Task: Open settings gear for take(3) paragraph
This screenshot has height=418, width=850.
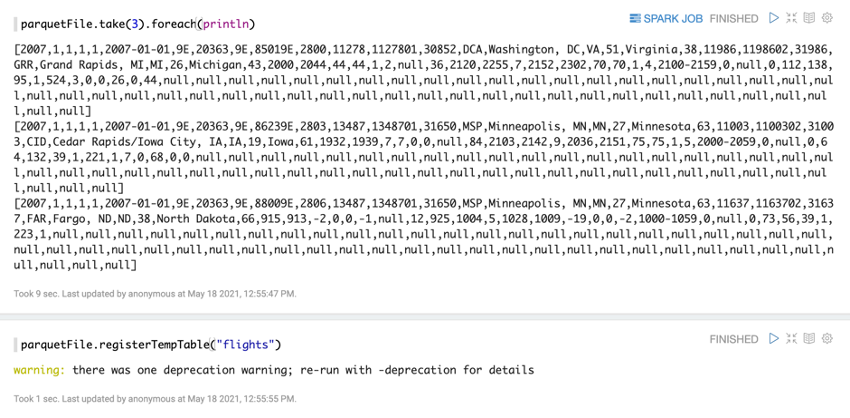Action: (x=827, y=18)
